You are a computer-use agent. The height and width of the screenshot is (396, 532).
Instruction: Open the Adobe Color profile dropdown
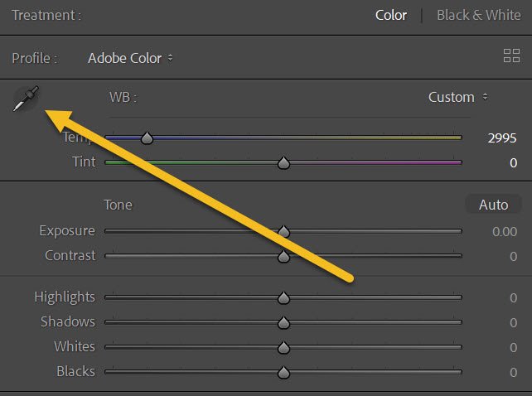tap(131, 58)
